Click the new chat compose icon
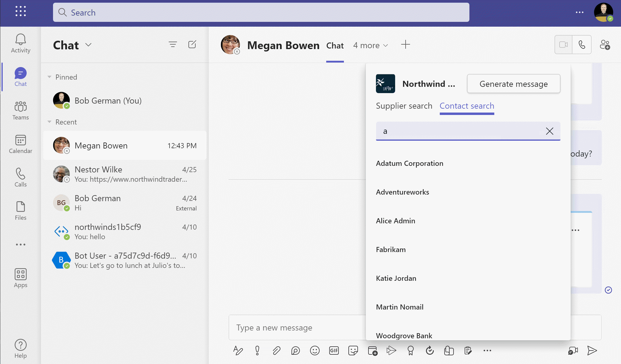The height and width of the screenshot is (364, 621). pyautogui.click(x=193, y=44)
